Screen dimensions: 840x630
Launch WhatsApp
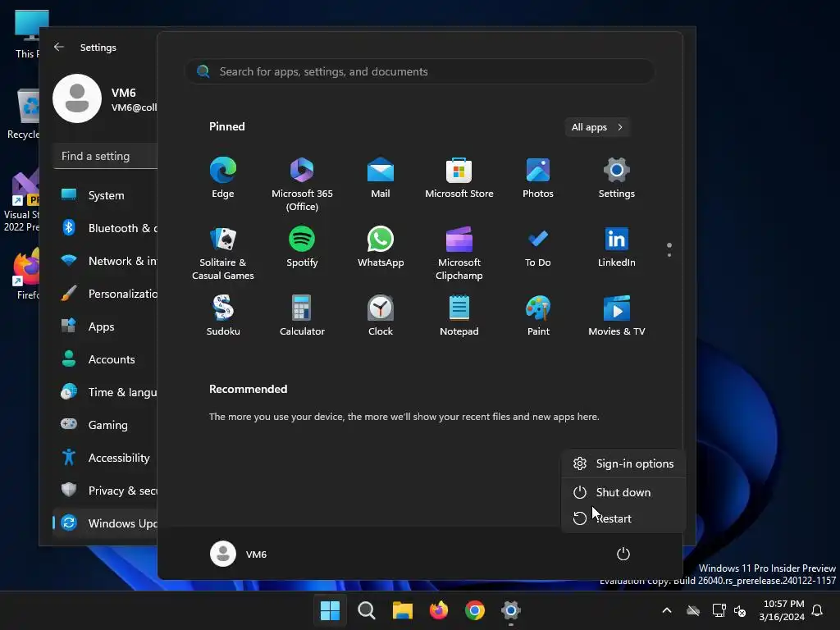pos(381,246)
